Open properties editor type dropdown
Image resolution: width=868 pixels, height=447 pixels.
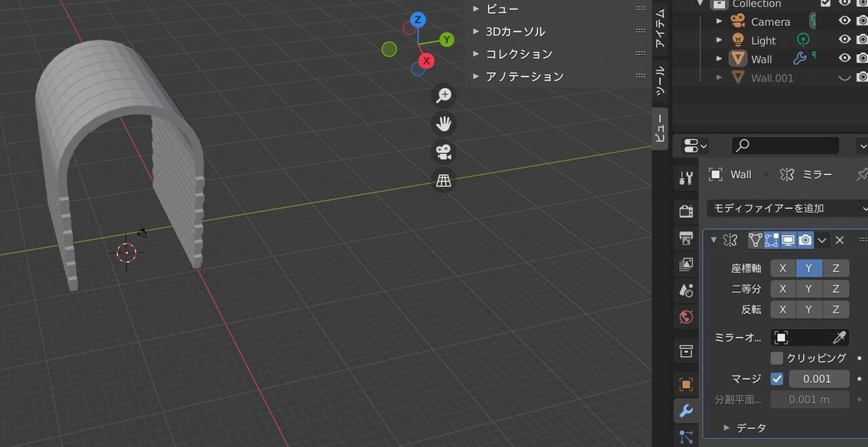point(696,145)
